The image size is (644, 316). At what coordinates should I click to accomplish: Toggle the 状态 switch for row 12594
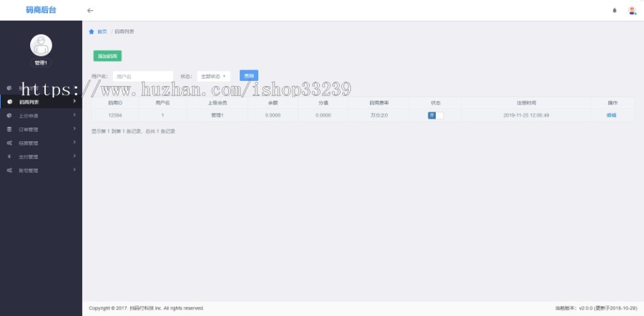tap(435, 115)
